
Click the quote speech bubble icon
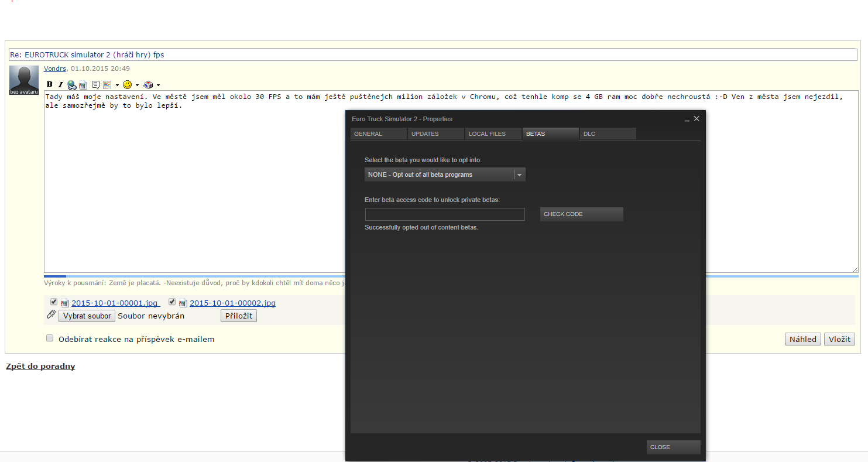point(95,85)
